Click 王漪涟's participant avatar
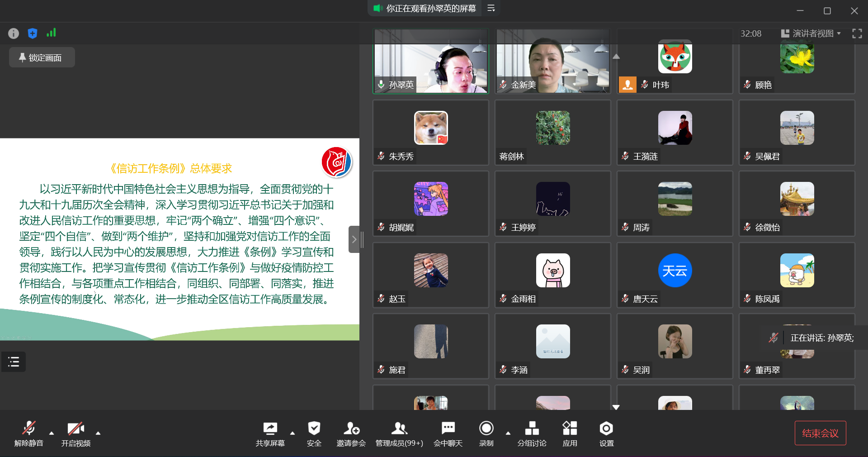The height and width of the screenshot is (457, 868). tap(675, 128)
